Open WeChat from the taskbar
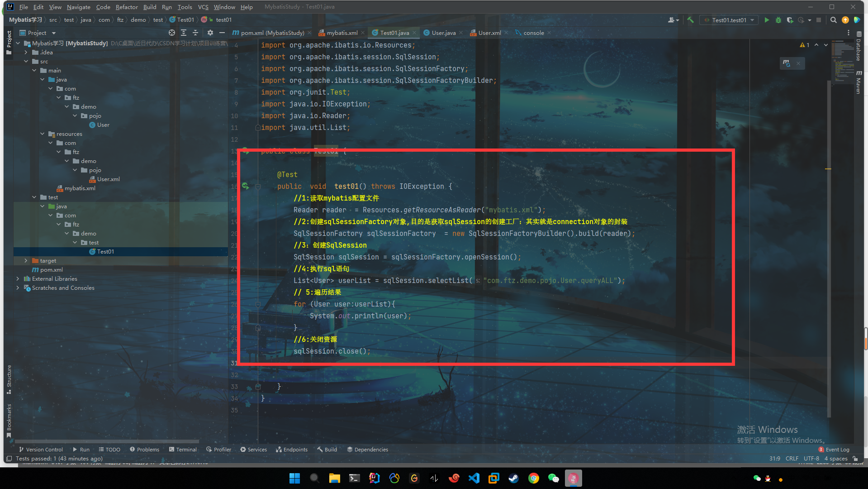Viewport: 868px width, 489px height. (x=553, y=478)
